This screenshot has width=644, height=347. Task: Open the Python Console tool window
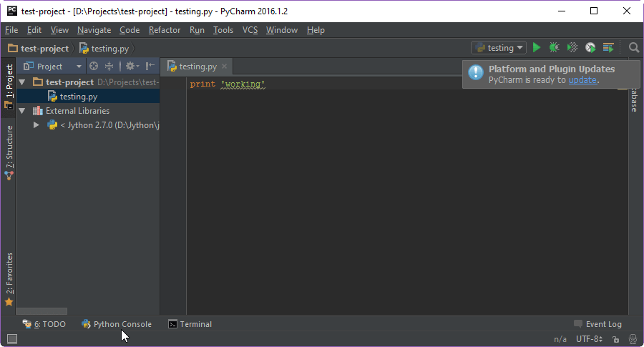coord(117,324)
